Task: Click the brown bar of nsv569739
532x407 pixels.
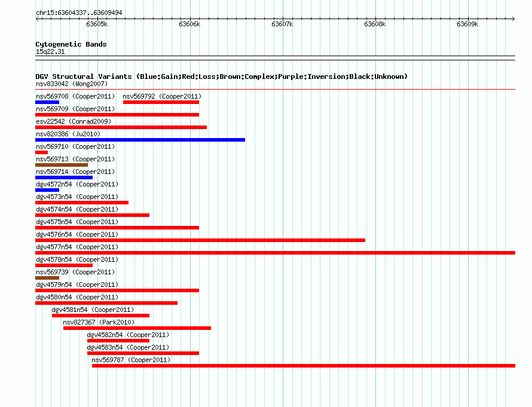Action: click(x=47, y=278)
